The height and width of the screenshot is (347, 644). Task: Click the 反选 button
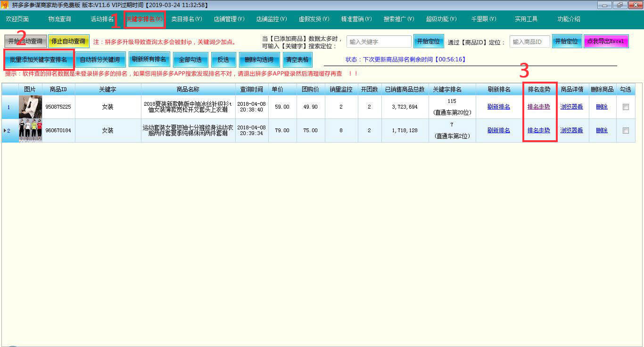(x=223, y=59)
